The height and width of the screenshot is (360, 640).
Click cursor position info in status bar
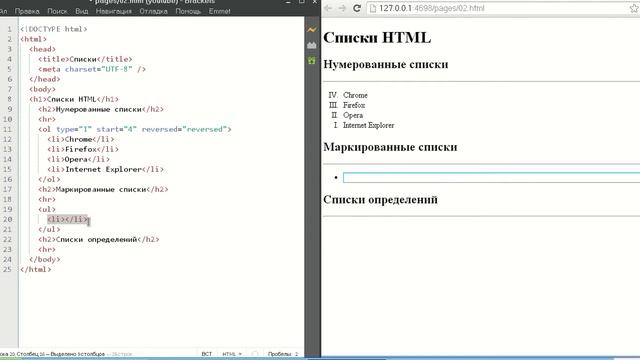pos(52,354)
